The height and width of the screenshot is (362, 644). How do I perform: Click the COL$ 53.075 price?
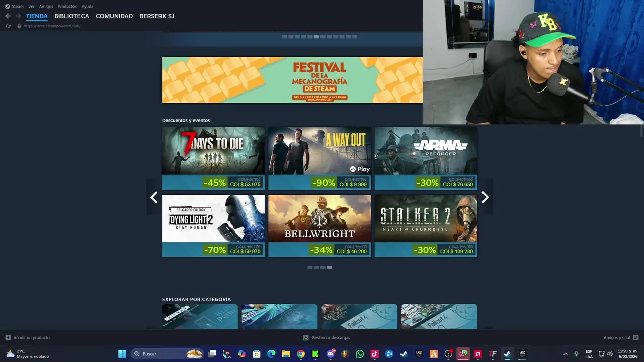click(x=245, y=185)
